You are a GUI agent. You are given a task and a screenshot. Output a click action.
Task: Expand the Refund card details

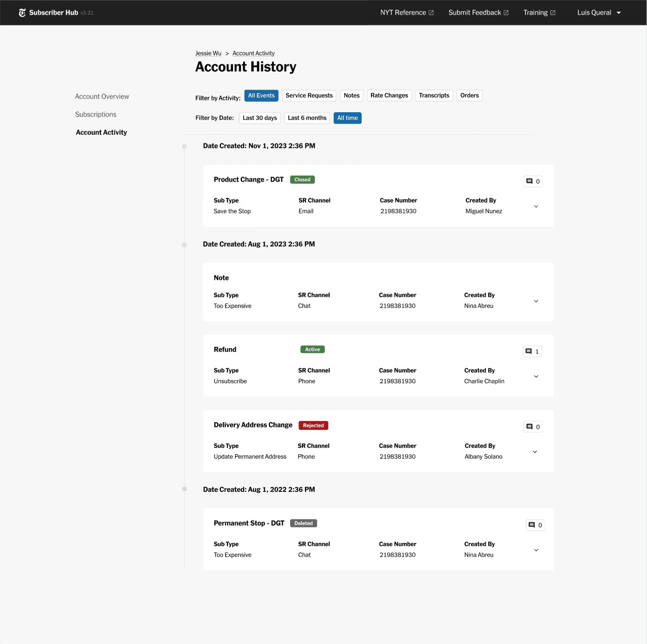(x=536, y=377)
